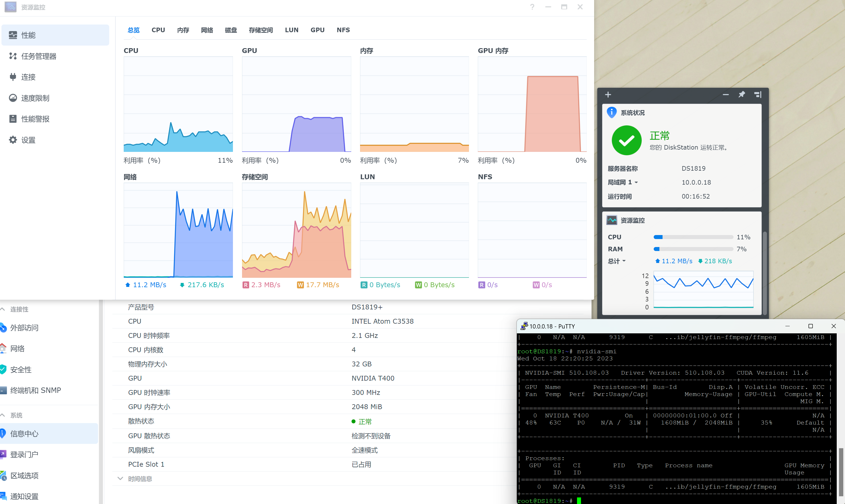
Task: Minimize the widget panel with dash icon
Action: point(726,94)
